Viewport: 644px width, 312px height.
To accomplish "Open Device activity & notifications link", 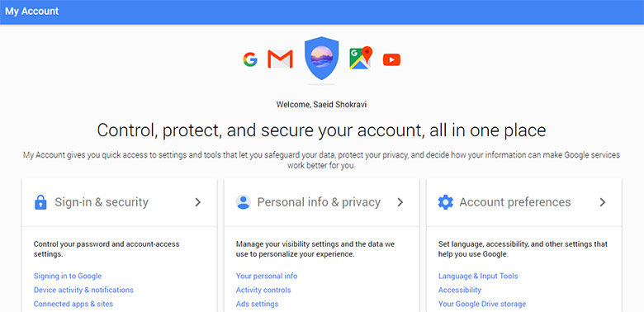I will pos(83,290).
